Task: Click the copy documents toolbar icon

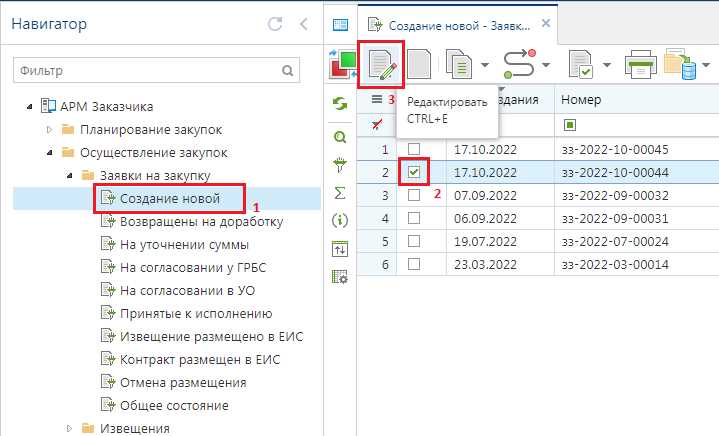Action: [459, 65]
